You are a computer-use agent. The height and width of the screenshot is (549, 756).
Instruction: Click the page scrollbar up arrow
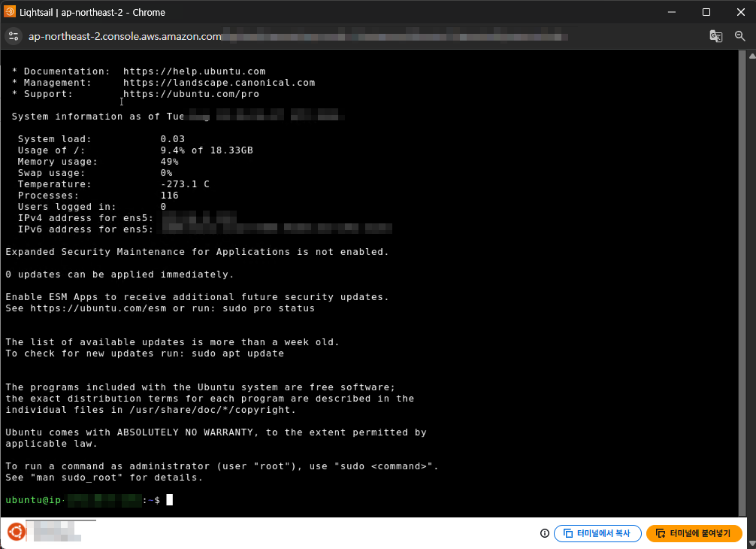pyautogui.click(x=751, y=56)
